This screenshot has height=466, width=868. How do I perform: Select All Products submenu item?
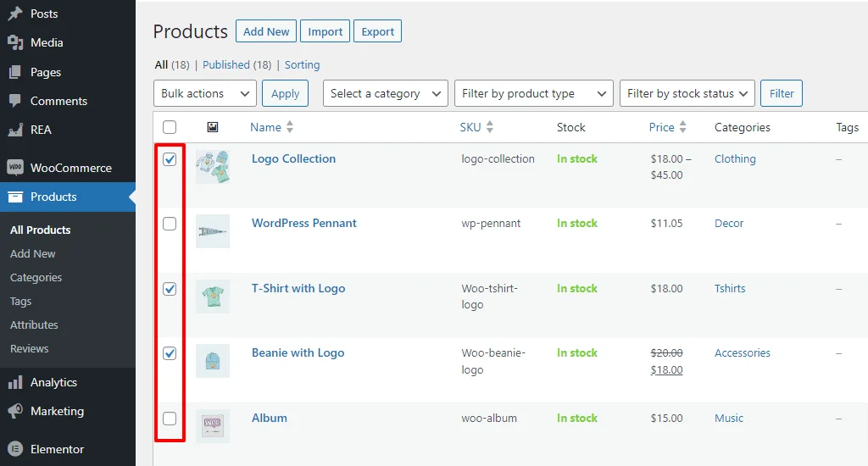pos(41,230)
